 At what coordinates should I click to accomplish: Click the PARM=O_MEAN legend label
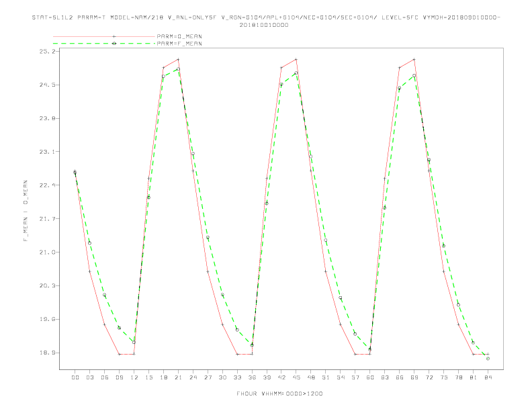tap(179, 36)
